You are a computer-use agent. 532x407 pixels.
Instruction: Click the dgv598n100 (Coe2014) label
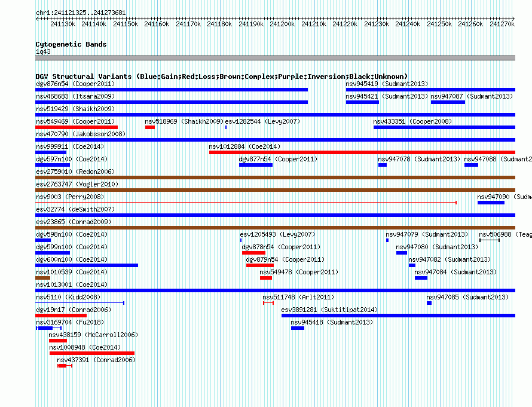[72, 234]
